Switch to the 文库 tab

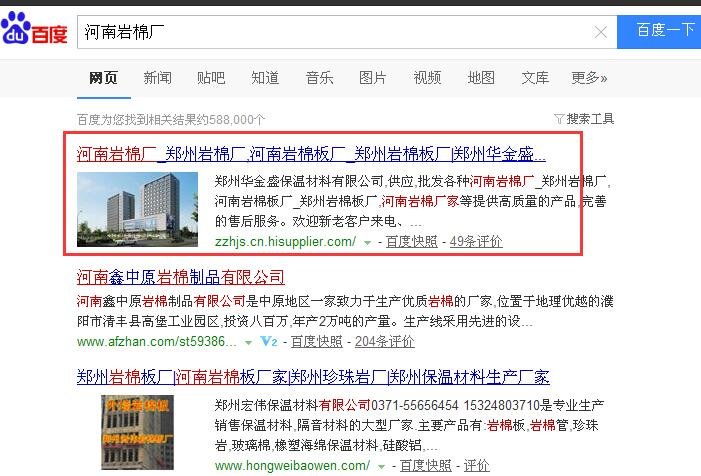pos(535,78)
